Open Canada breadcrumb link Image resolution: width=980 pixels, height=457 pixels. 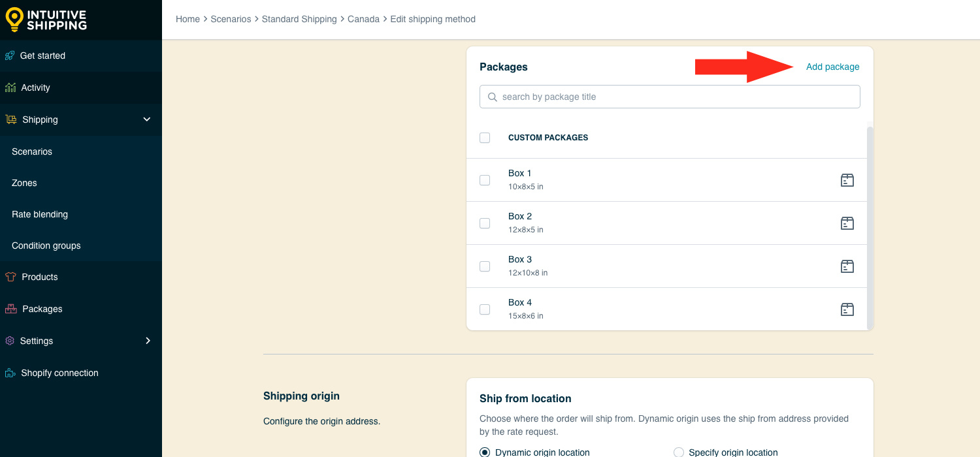tap(363, 19)
